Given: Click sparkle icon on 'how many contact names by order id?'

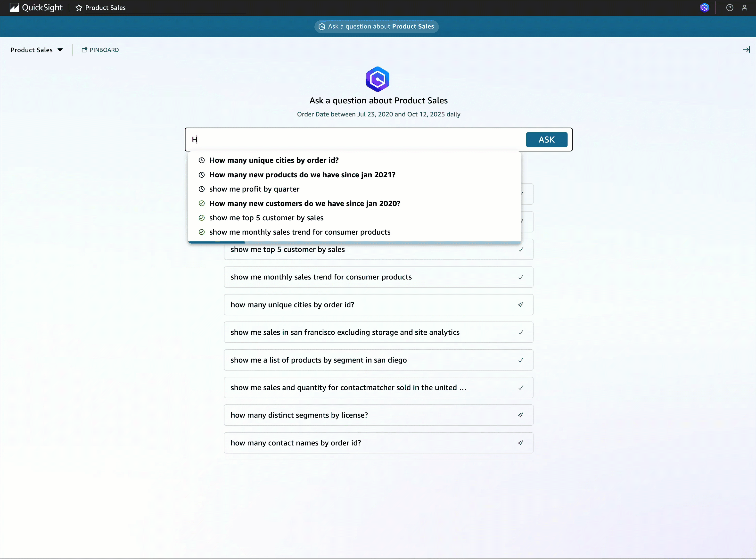Looking at the screenshot, I should tap(520, 443).
